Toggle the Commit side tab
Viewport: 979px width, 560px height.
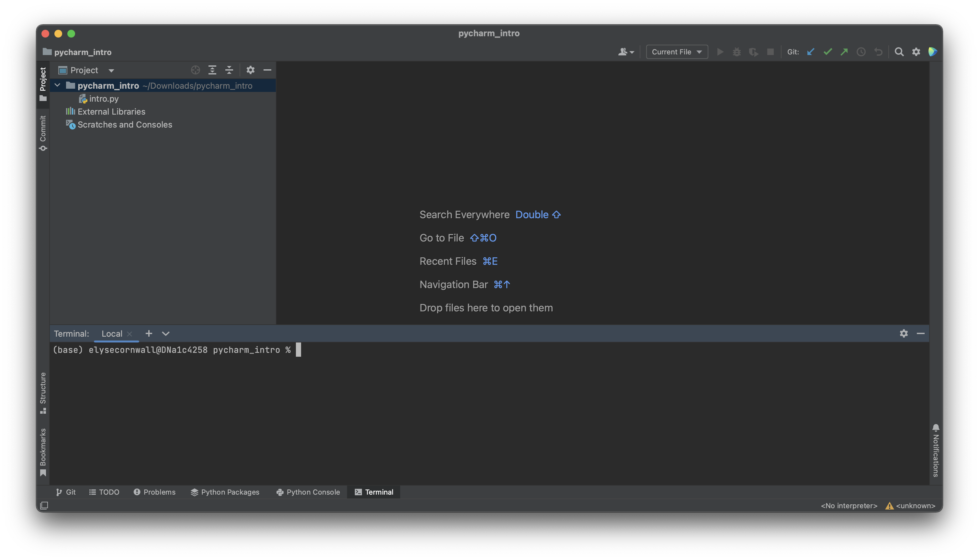tap(43, 133)
